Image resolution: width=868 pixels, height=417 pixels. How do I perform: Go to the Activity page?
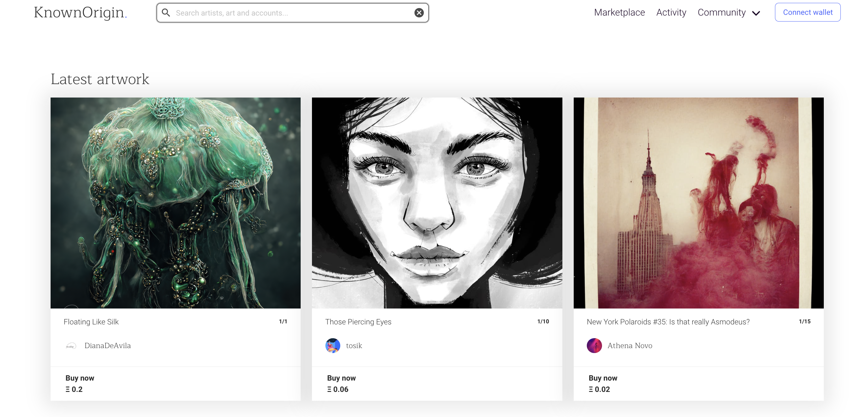pyautogui.click(x=671, y=12)
